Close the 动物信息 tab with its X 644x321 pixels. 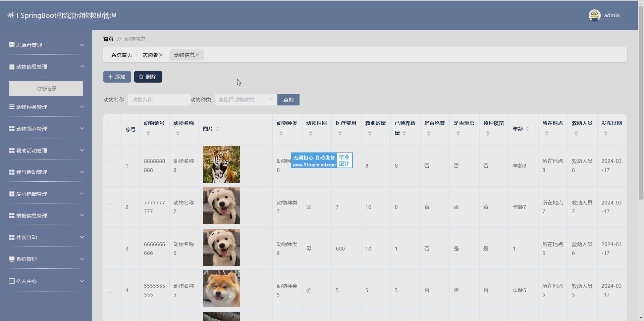(x=197, y=55)
